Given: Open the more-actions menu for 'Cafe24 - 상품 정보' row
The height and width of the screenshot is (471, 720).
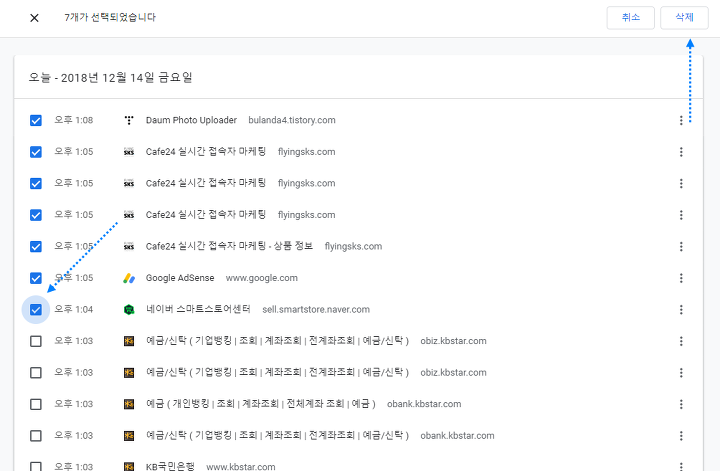Looking at the screenshot, I should click(x=681, y=247).
